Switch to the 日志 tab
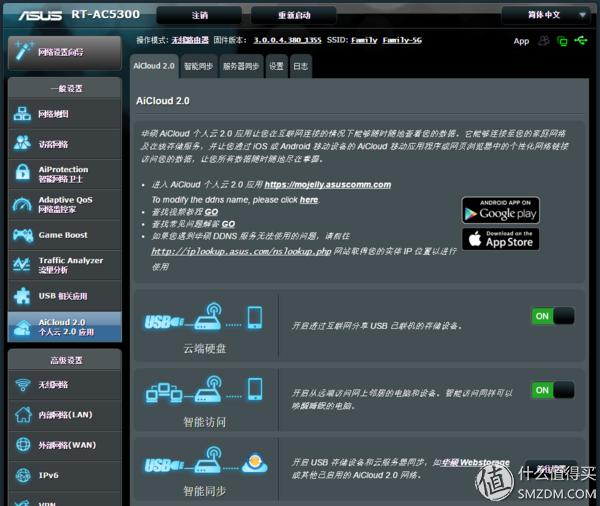The image size is (600, 506). (x=301, y=67)
